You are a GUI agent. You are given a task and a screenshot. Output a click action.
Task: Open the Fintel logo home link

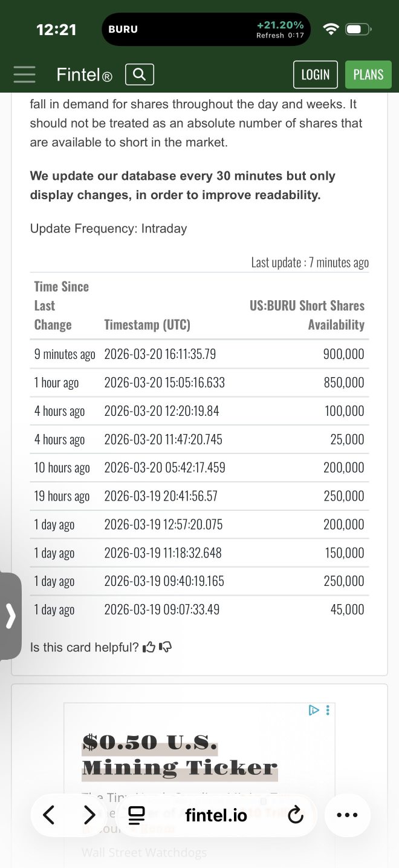click(84, 74)
